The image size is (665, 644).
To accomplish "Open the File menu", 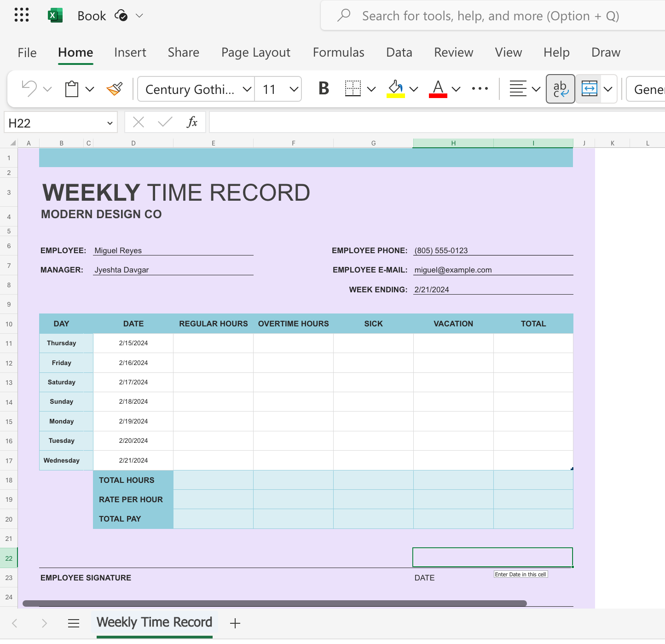I will (27, 52).
